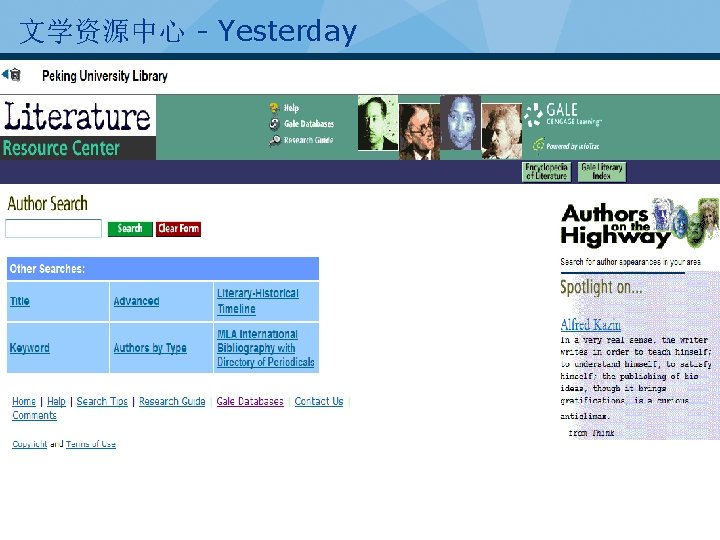Open the blue-tinted portrait thumbnail

coord(460,123)
